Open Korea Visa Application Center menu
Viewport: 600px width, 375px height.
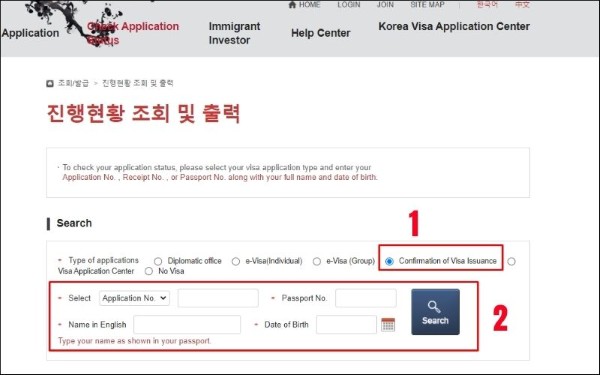point(454,26)
